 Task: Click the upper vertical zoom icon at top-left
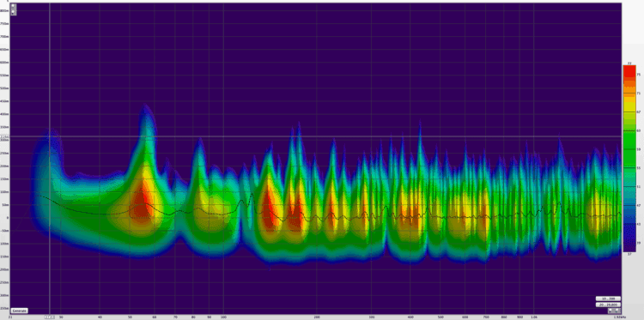[14, 6]
